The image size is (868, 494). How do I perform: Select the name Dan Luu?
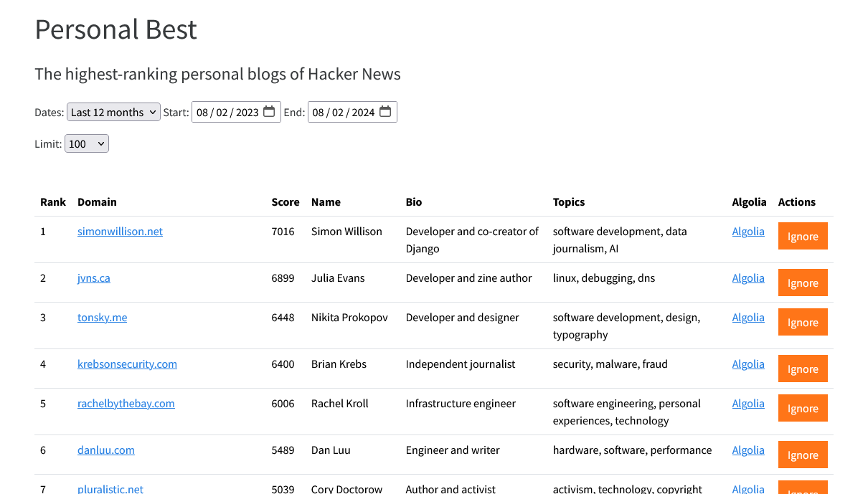(331, 450)
